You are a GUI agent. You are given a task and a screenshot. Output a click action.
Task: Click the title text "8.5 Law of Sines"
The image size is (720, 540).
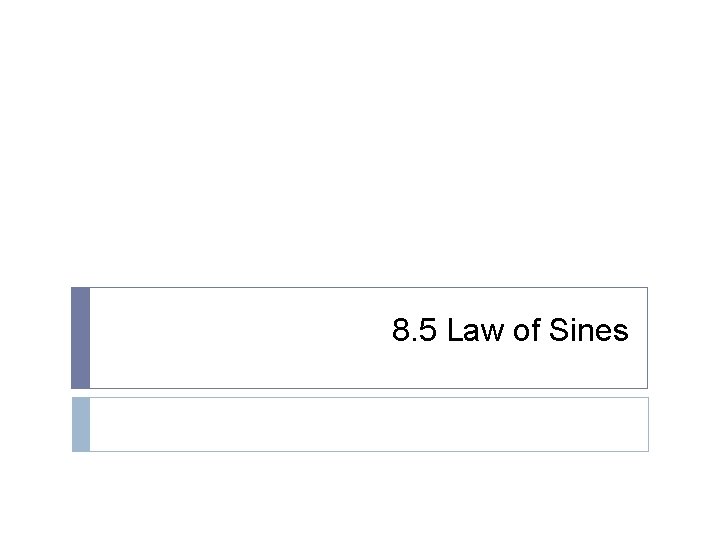tap(510, 331)
